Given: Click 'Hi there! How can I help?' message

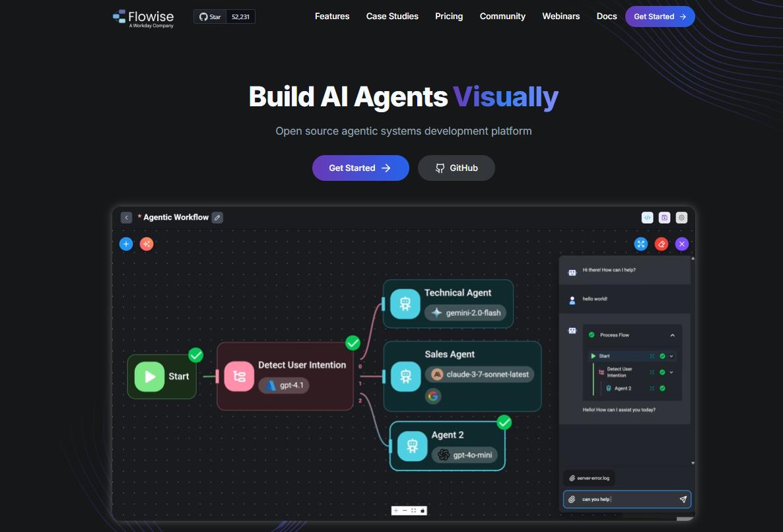Looking at the screenshot, I should click(x=609, y=270).
